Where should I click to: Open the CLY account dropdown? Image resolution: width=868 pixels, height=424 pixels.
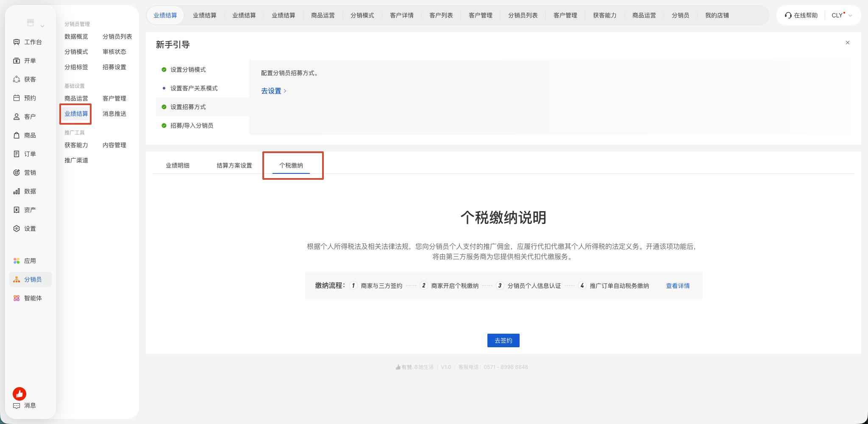842,15
